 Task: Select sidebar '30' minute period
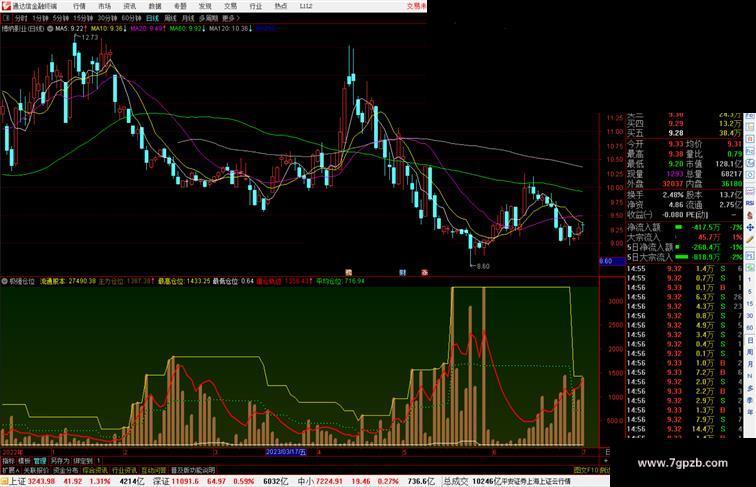coord(750,315)
